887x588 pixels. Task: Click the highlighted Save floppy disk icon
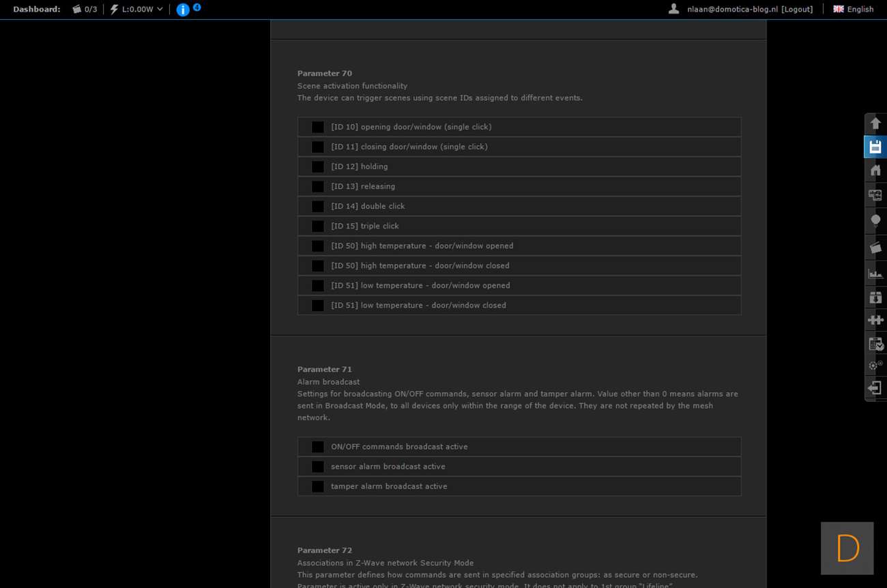(875, 147)
